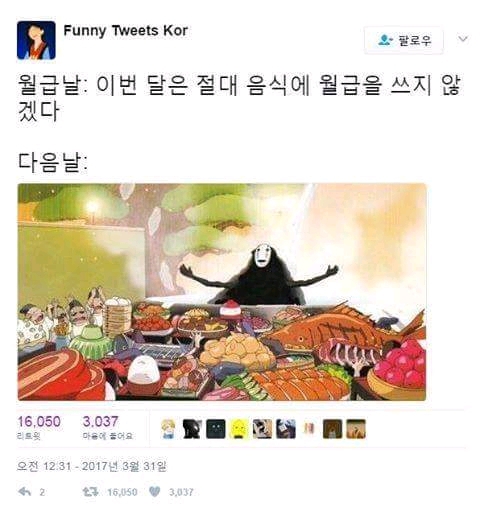480x507 pixels.
Task: Open the sixth blue-toned liker avatar
Action: tap(286, 429)
